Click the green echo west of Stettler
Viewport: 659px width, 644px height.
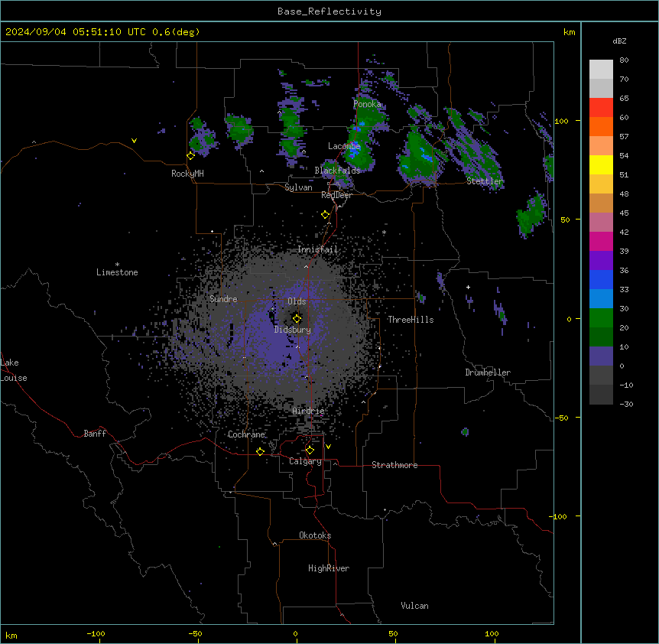click(420, 158)
